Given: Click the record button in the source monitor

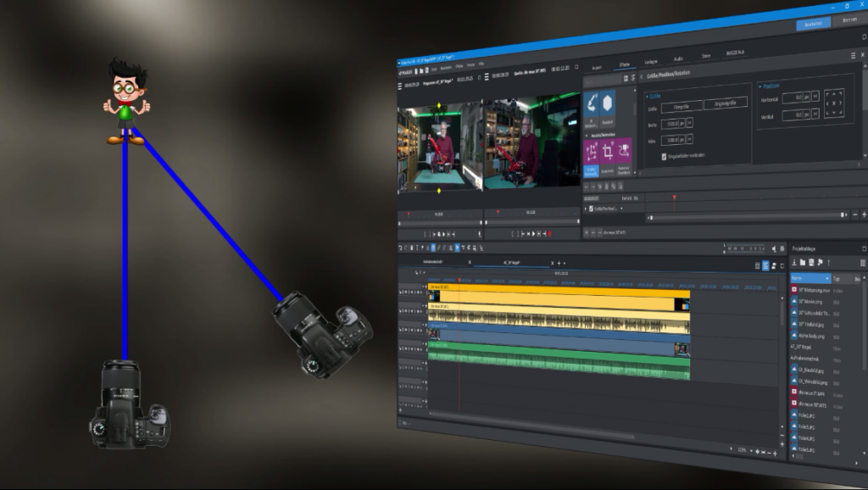Looking at the screenshot, I should point(549,234).
